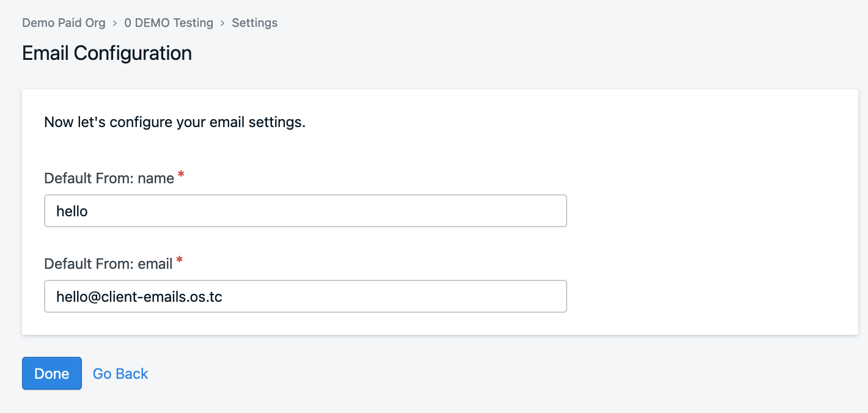Click the Default From: name label
The image size is (868, 413).
pos(109,178)
